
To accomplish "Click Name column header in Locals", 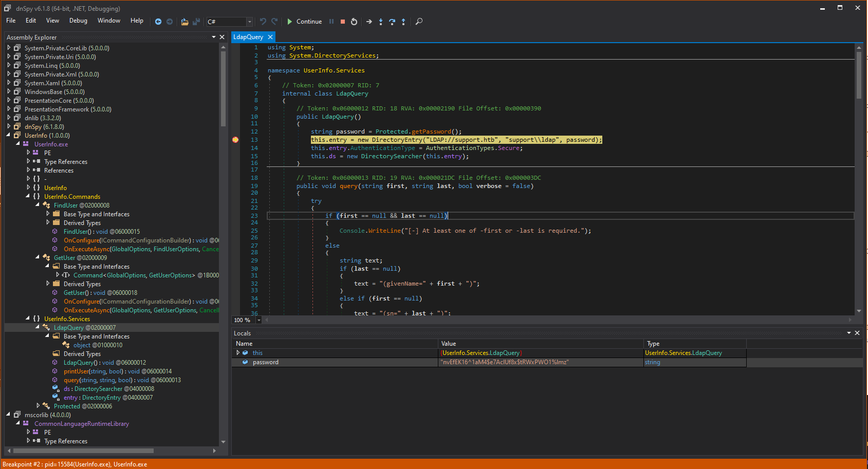I will [x=335, y=344].
